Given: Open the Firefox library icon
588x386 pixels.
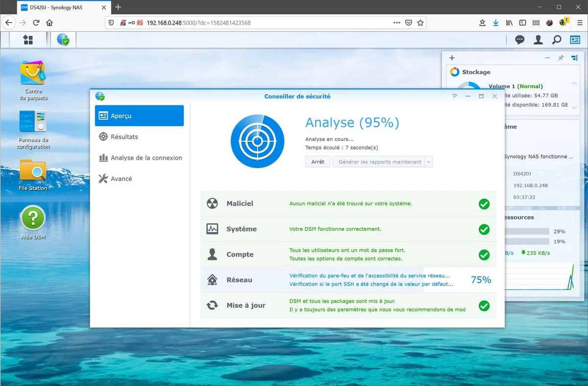Looking at the screenshot, I should click(510, 23).
